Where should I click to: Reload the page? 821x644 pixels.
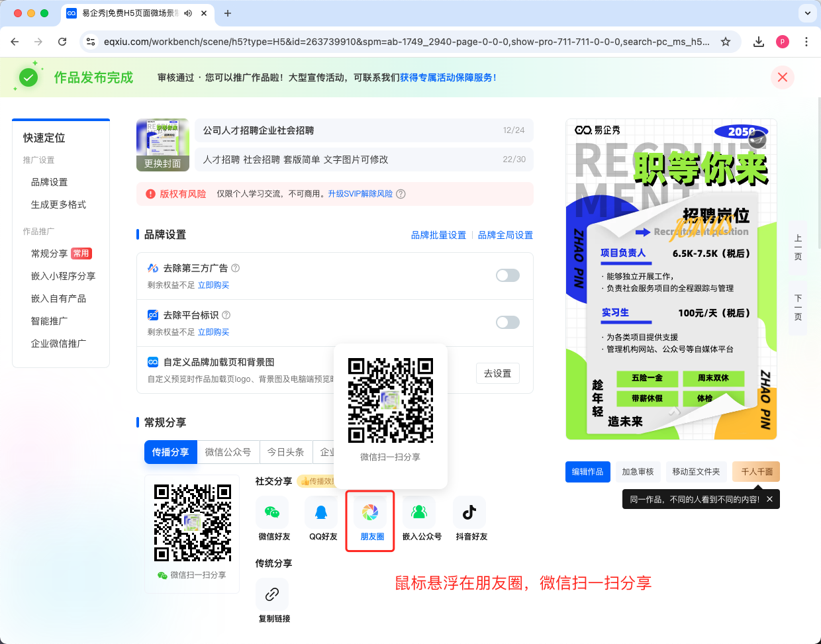[x=62, y=42]
